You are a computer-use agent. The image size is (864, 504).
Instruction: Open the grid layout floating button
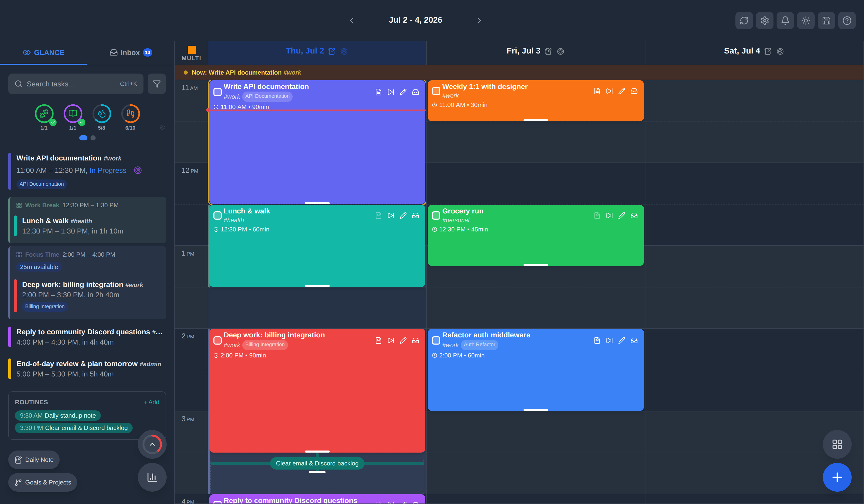(837, 444)
